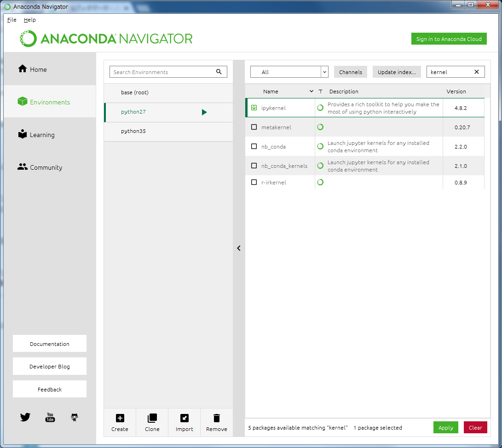Toggle the ipykernel package checkbox
The width and height of the screenshot is (502, 448).
[x=254, y=108]
